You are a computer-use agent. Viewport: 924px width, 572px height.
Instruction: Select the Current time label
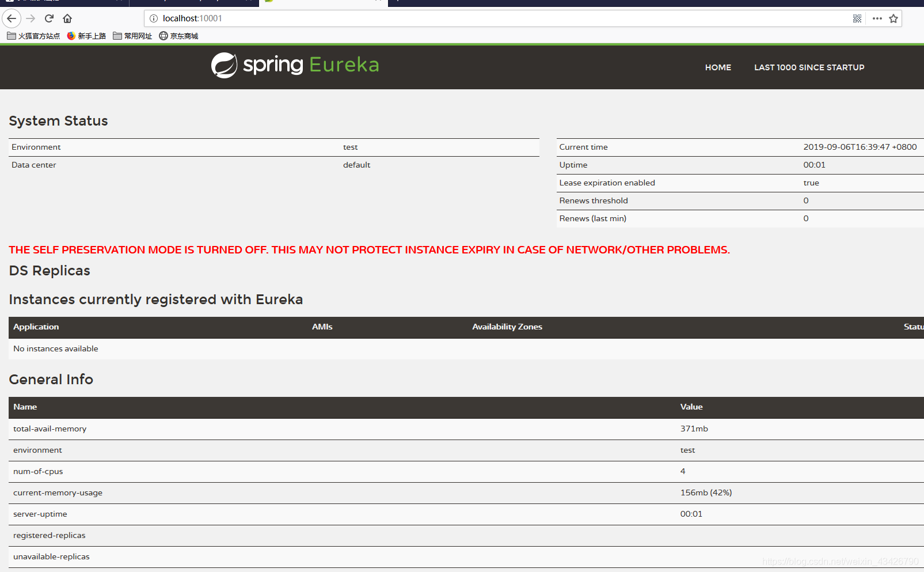pyautogui.click(x=583, y=147)
